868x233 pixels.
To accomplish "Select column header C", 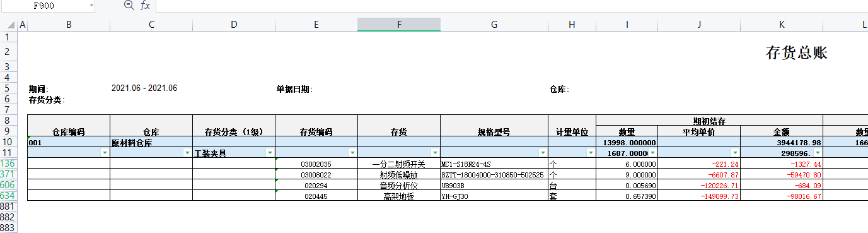I will click(151, 25).
